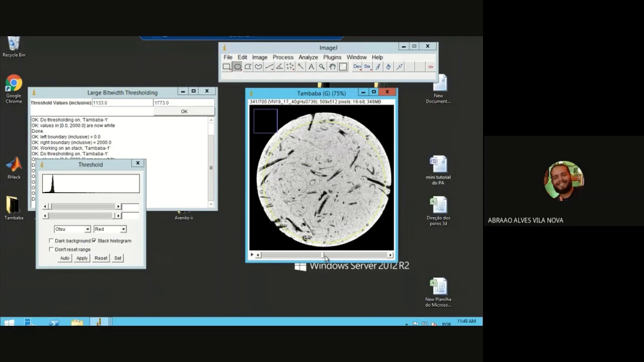Select the Rectangle selection tool in ImageJ
The image size is (644, 362).
[x=227, y=67]
